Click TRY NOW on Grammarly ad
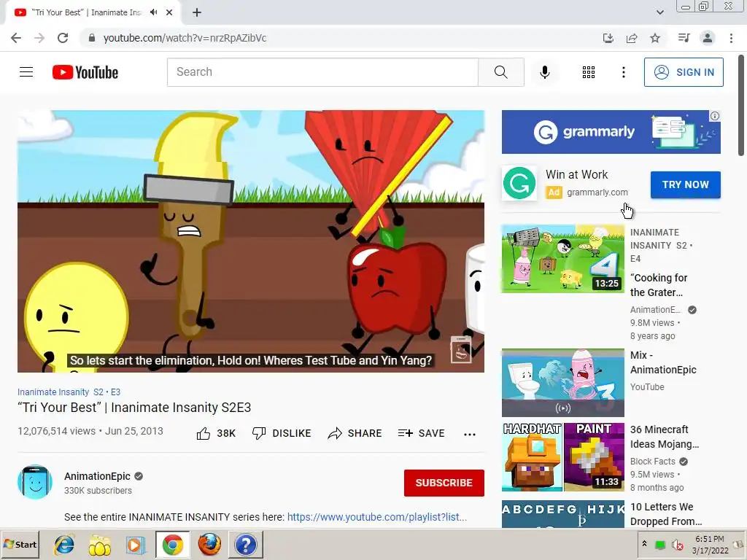 [686, 184]
